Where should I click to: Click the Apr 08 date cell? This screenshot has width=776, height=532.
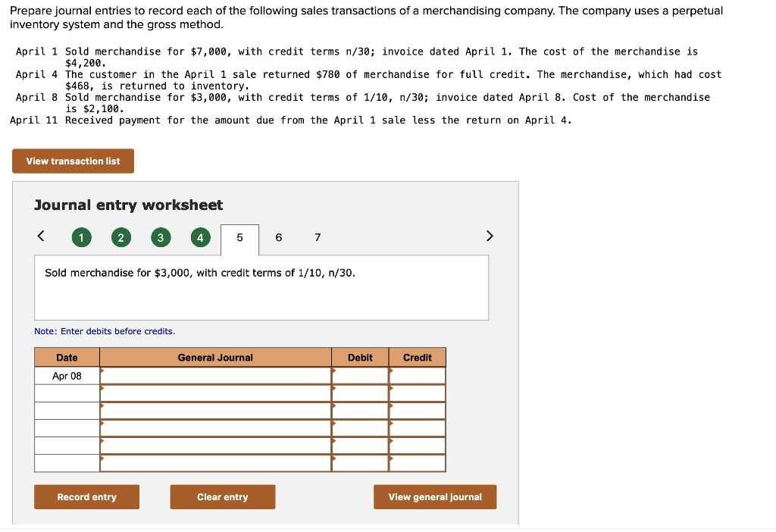click(67, 374)
